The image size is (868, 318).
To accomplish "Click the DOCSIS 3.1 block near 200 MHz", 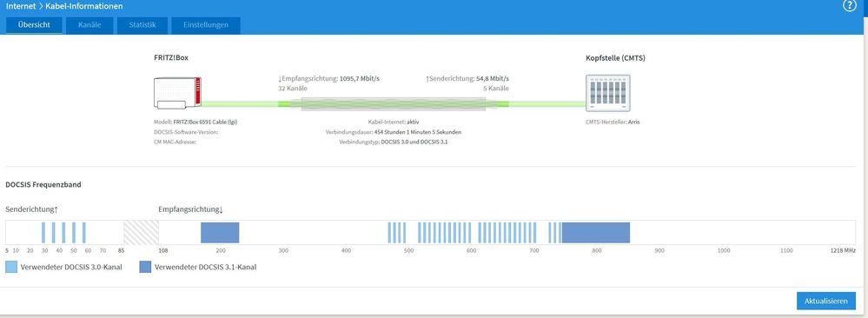I will (x=220, y=233).
